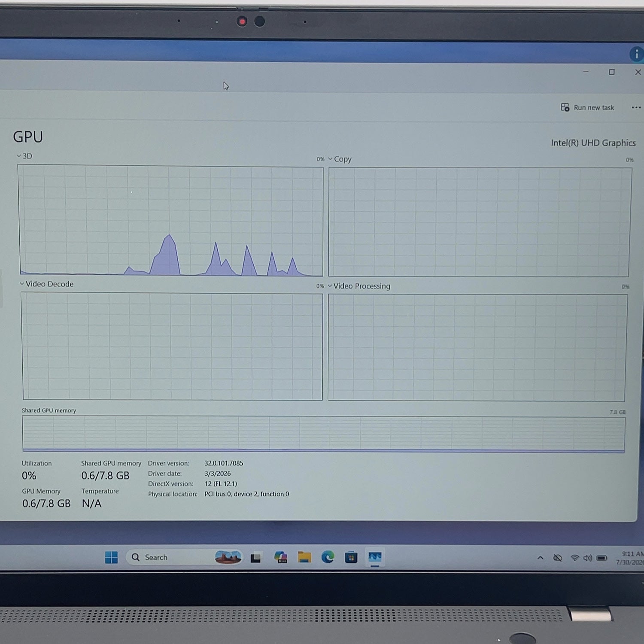
Task: Open Microsoft Store from taskbar
Action: point(351,558)
